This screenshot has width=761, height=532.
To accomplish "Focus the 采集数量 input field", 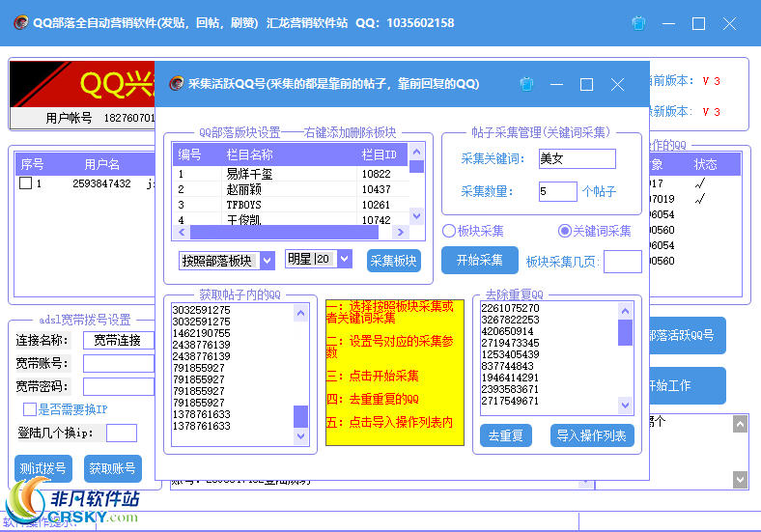I will (557, 192).
